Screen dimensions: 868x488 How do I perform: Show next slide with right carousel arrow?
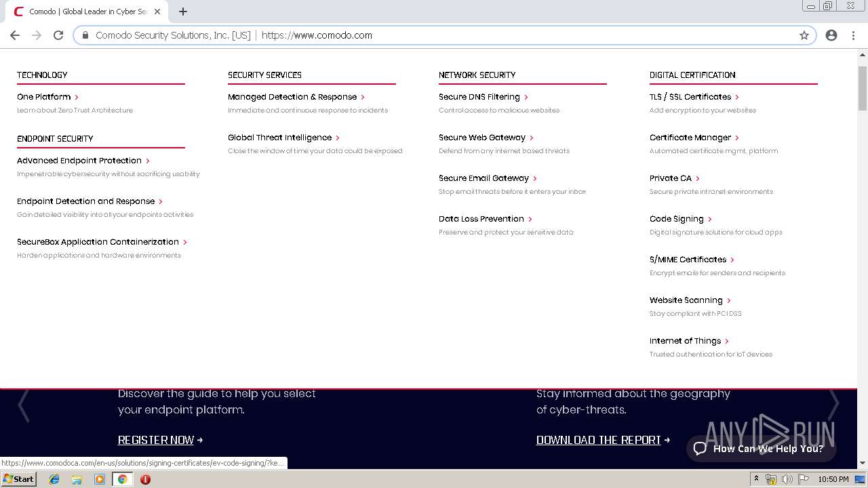click(x=833, y=405)
